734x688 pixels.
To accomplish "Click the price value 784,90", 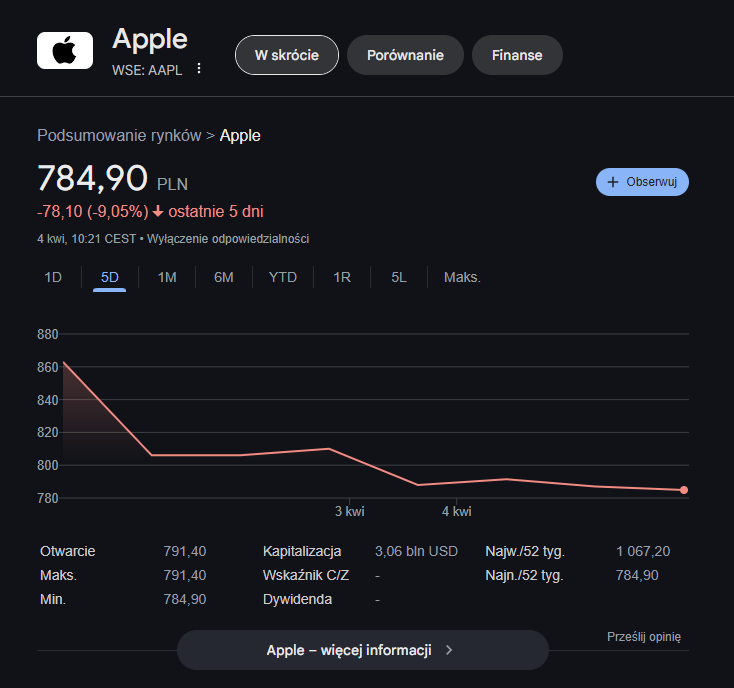I will (x=92, y=178).
